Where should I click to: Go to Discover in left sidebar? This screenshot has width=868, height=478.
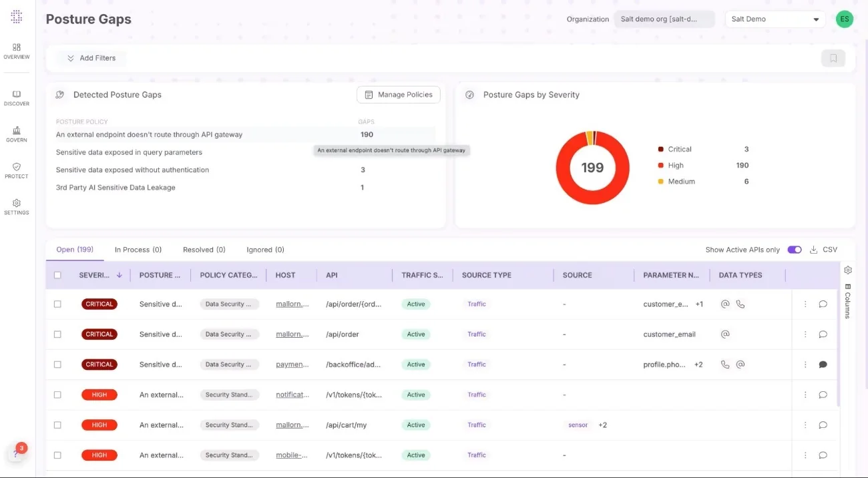pos(17,97)
